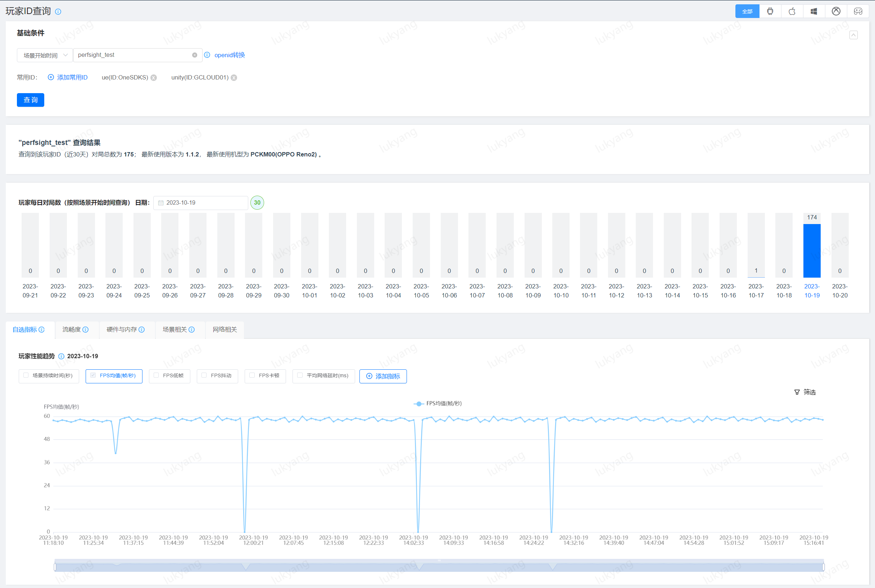Collapse the 基础条件 panel with chevron
875x588 pixels.
(x=853, y=35)
